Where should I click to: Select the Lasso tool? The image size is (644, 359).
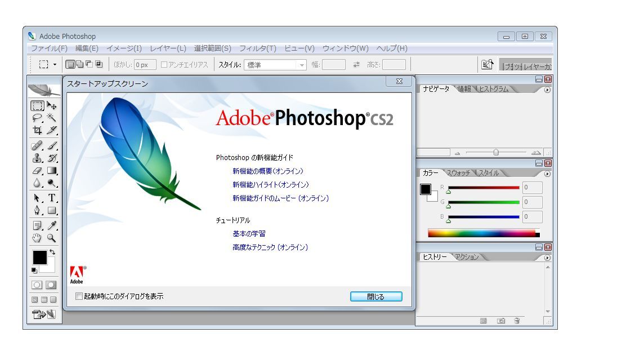point(37,118)
